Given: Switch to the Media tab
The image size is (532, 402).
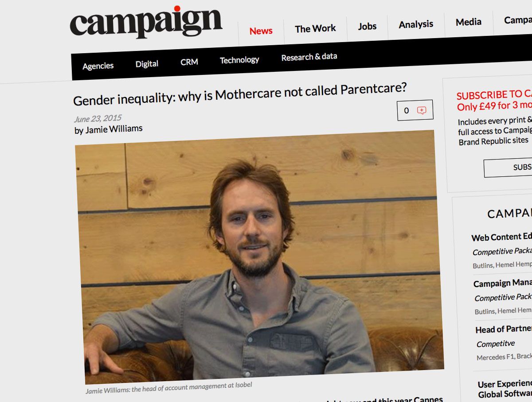Looking at the screenshot, I should tap(468, 22).
